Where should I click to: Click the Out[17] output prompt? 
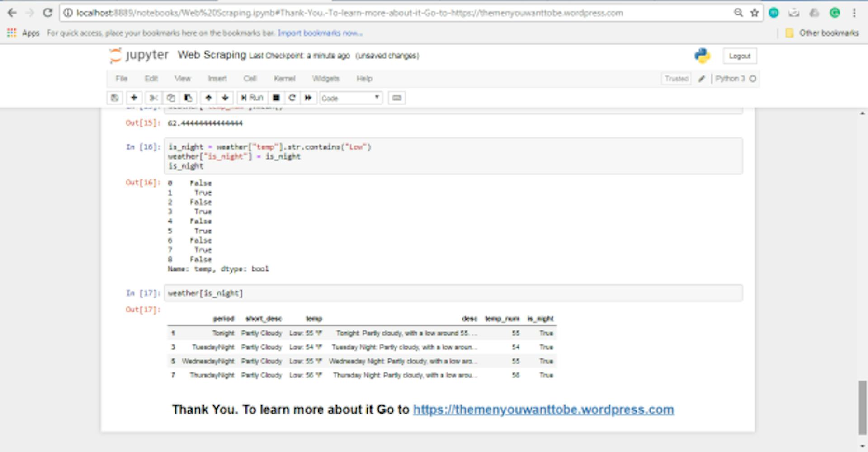click(x=143, y=310)
